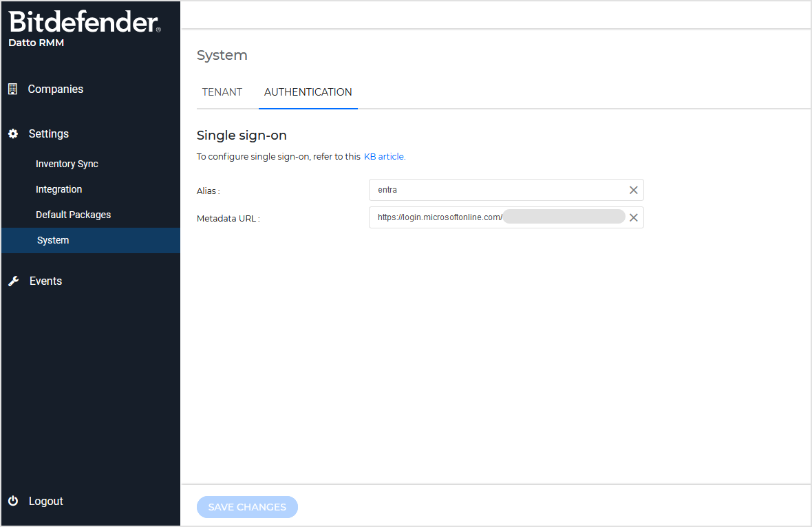
Task: Open the Inventory Sync settings page
Action: tap(67, 164)
